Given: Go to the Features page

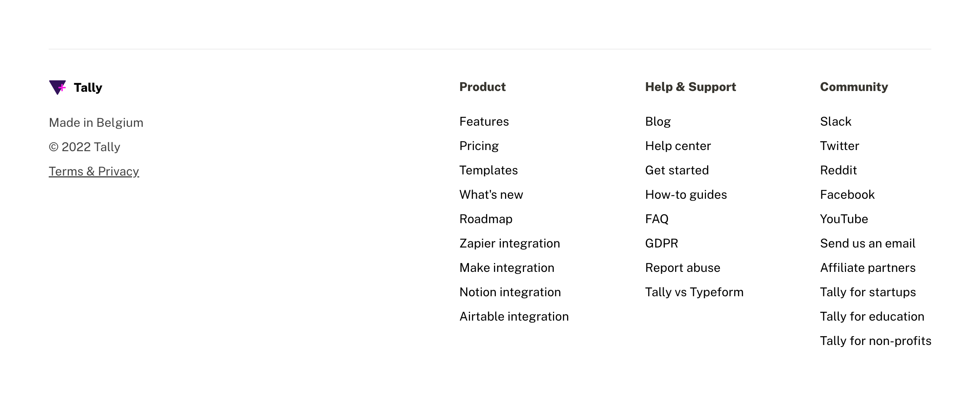Looking at the screenshot, I should 484,121.
